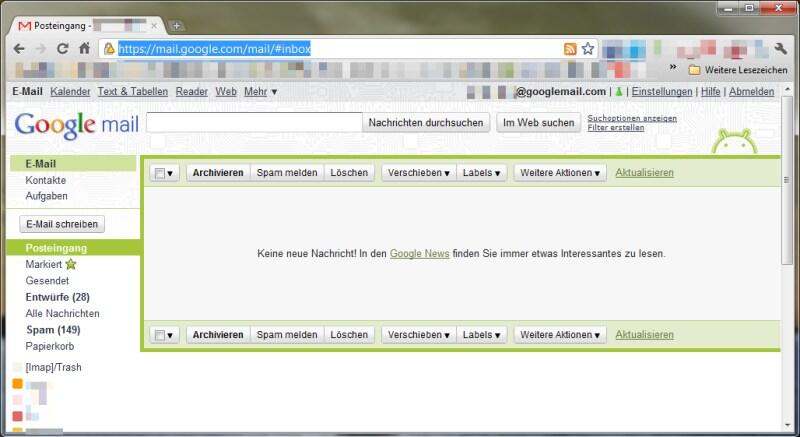Click the browser forward arrow
Image resolution: width=800 pixels, height=437 pixels.
point(41,49)
